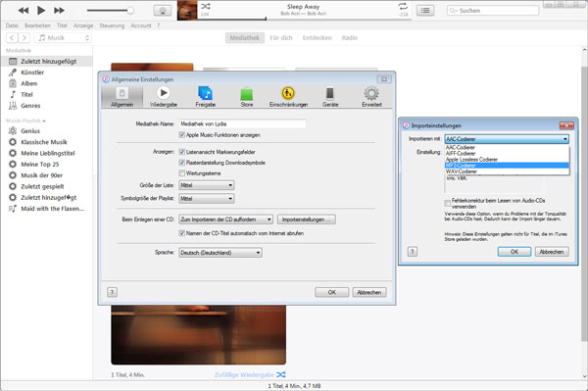
Task: Open the Anzeige menu
Action: point(83,25)
